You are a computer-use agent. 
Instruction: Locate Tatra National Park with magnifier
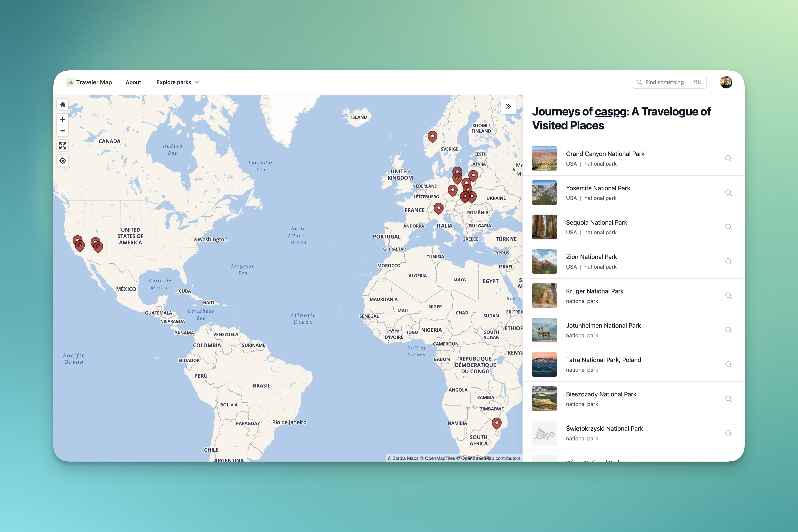(x=728, y=364)
